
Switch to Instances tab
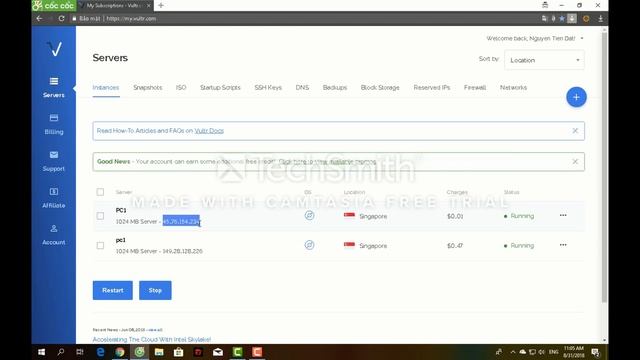coord(106,87)
